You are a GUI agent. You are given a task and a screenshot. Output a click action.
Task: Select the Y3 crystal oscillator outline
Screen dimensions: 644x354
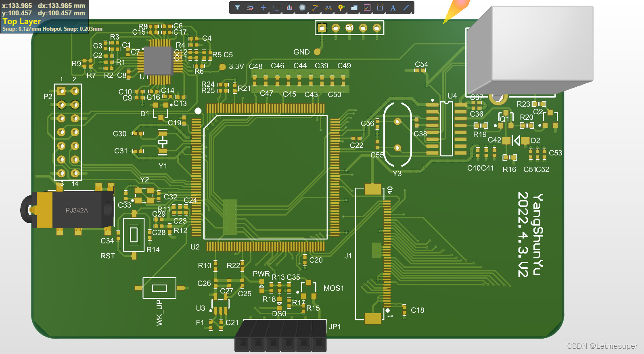click(x=397, y=134)
